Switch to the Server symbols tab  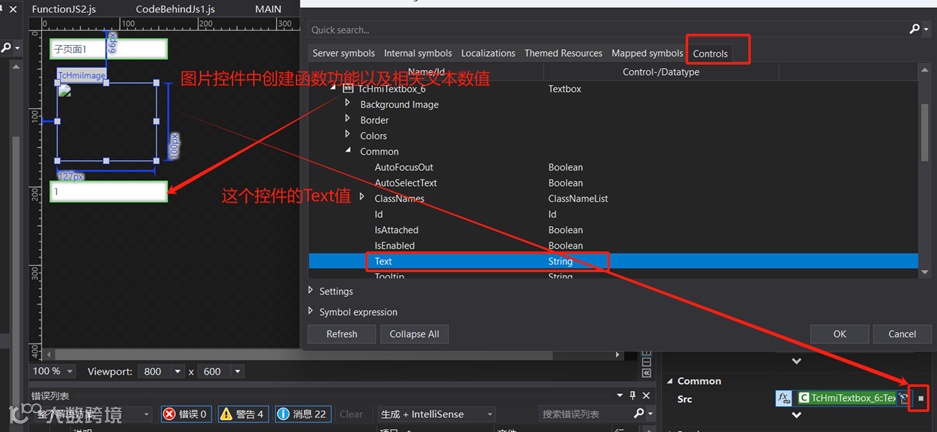pyautogui.click(x=344, y=53)
